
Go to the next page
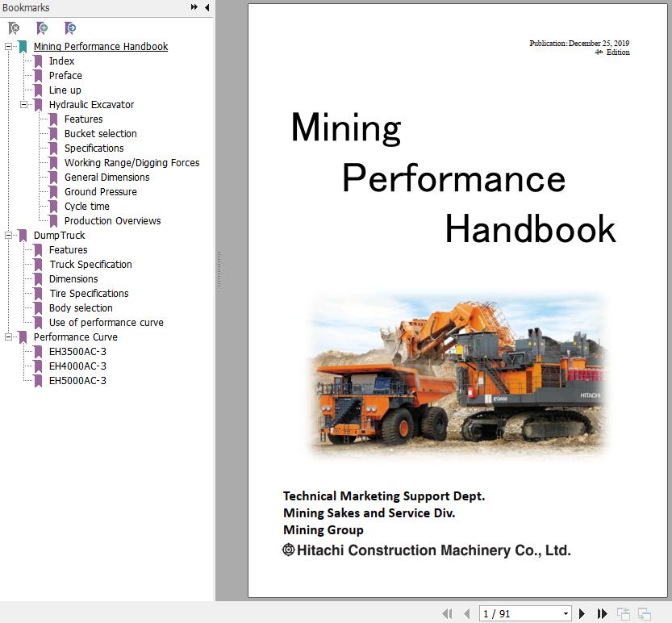[x=582, y=613]
